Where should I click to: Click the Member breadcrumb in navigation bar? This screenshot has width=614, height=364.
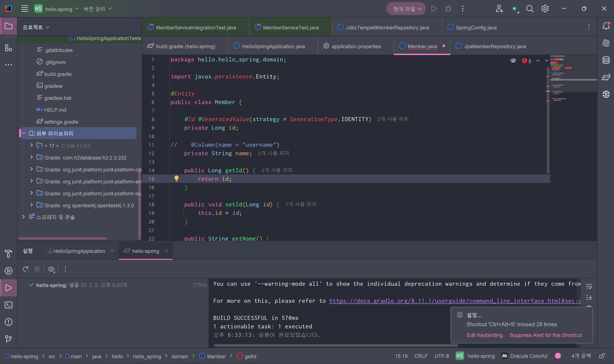[213, 356]
